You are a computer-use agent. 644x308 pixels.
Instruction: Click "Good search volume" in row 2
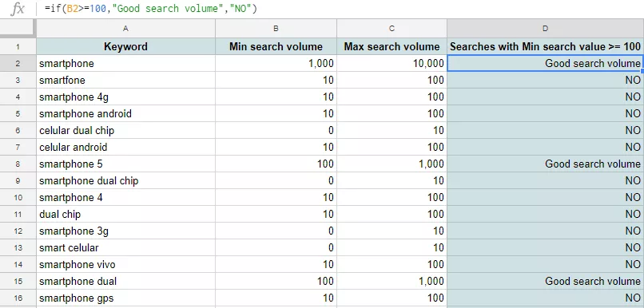[x=546, y=64]
